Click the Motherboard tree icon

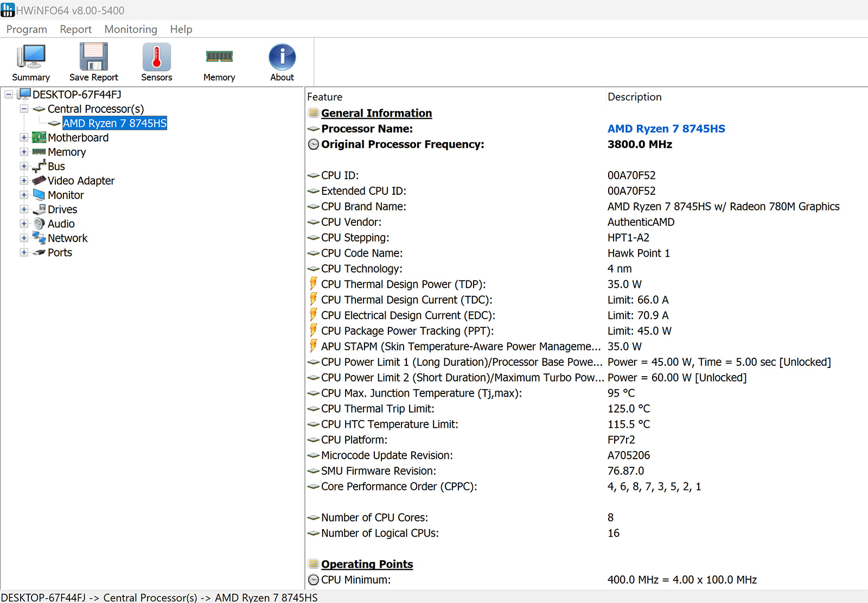[x=39, y=137]
